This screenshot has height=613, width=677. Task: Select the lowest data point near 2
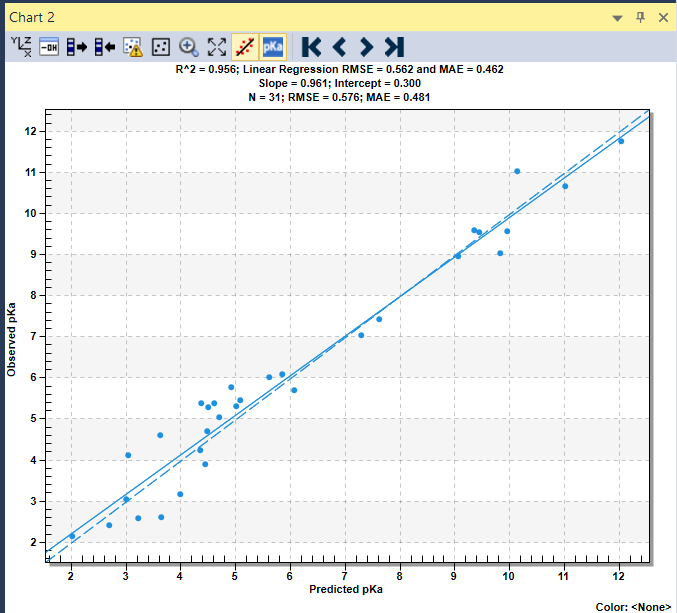click(x=72, y=537)
